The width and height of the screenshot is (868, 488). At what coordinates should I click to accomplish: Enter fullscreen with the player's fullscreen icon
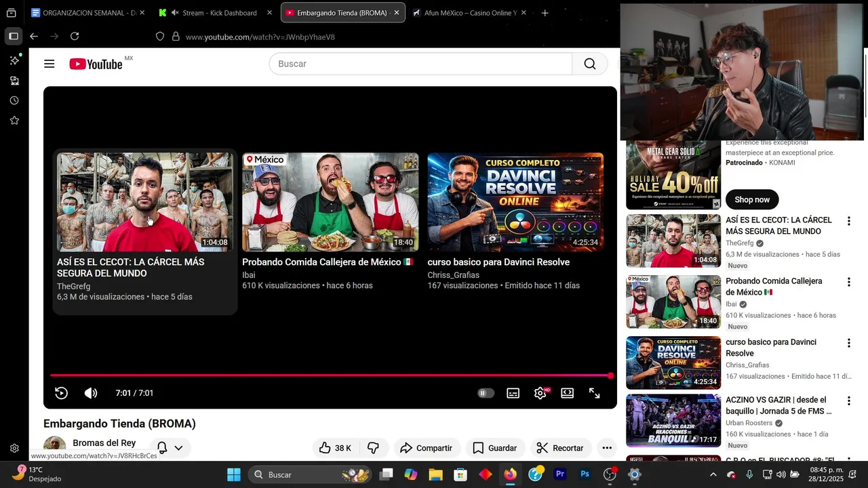(x=595, y=393)
